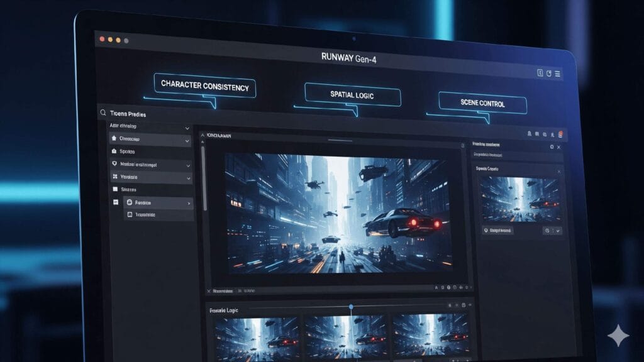Image resolution: width=644 pixels, height=362 pixels.
Task: Click the small square icon left of the nested rows
Action: pos(116,202)
